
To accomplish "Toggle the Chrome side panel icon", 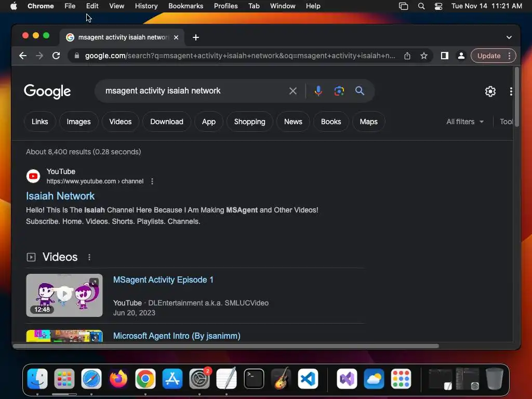I will pos(445,56).
